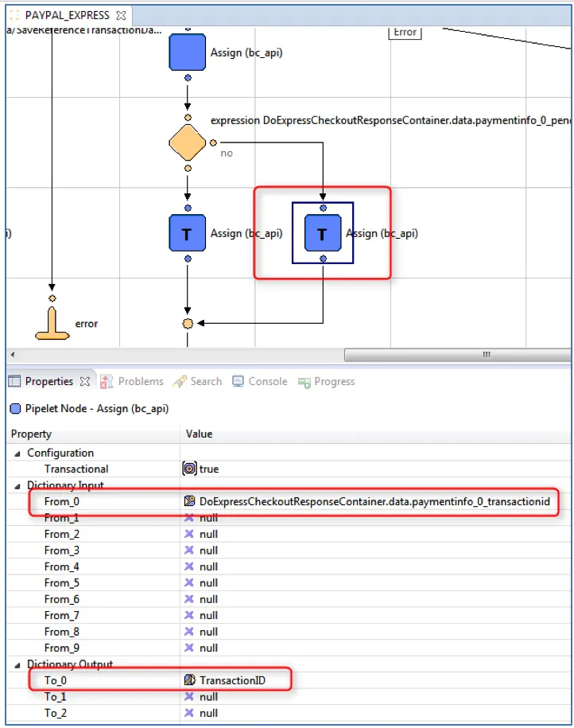Open the PAYPAL_EXPRESS editor tab
Screen dimensions: 574x728
[x=67, y=15]
